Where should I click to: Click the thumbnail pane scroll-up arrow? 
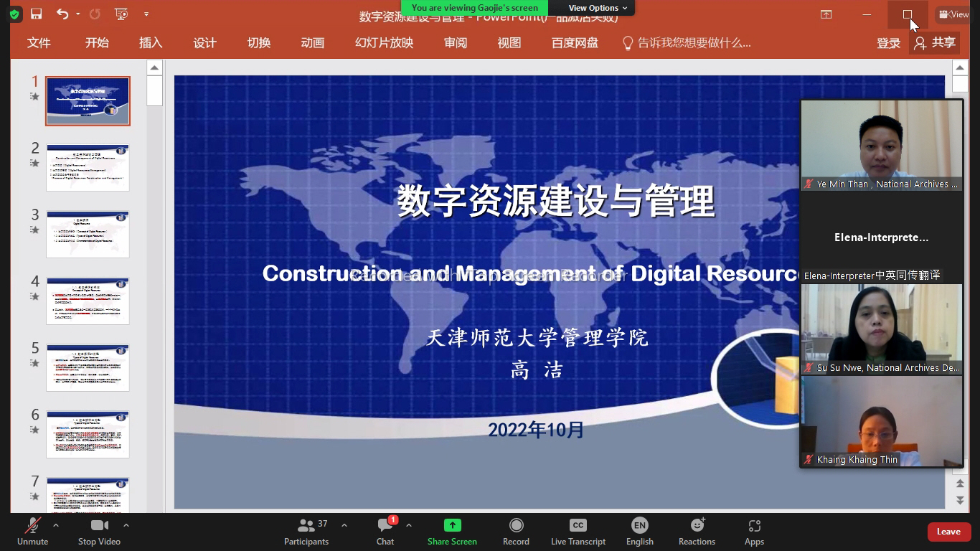(154, 67)
